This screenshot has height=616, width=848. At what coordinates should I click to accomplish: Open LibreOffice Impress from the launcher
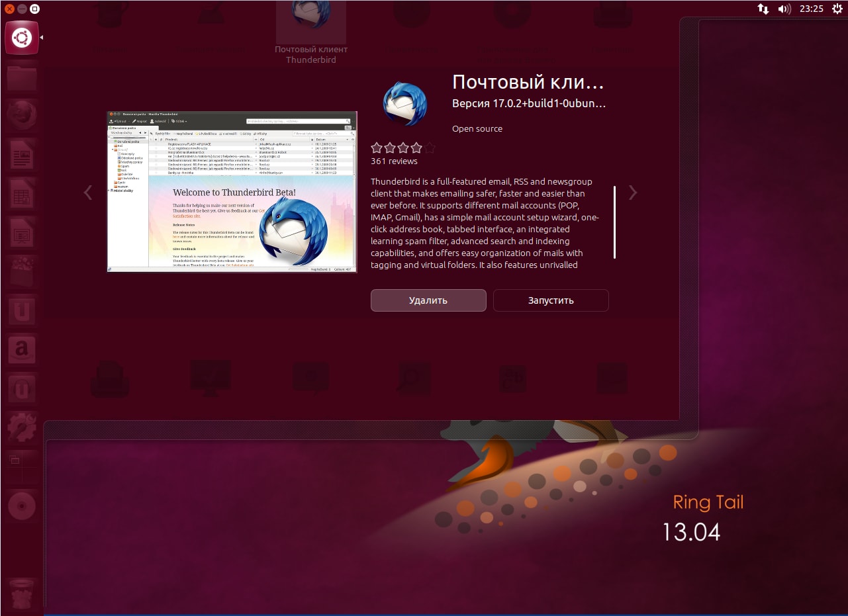(21, 234)
